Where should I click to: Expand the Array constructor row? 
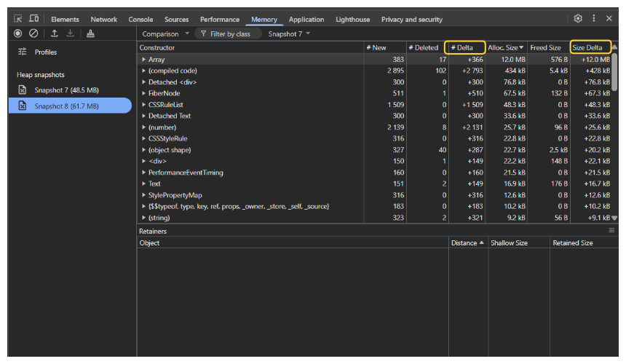(x=143, y=60)
